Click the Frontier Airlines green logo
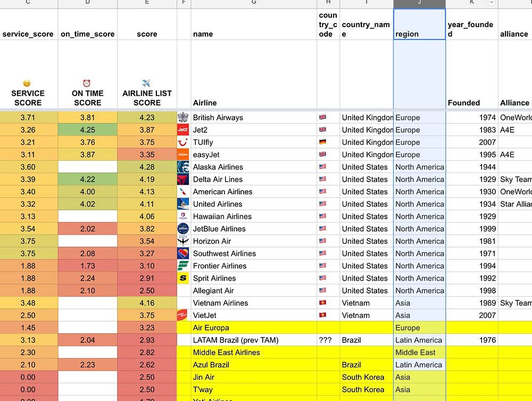This screenshot has width=532, height=401. click(183, 266)
